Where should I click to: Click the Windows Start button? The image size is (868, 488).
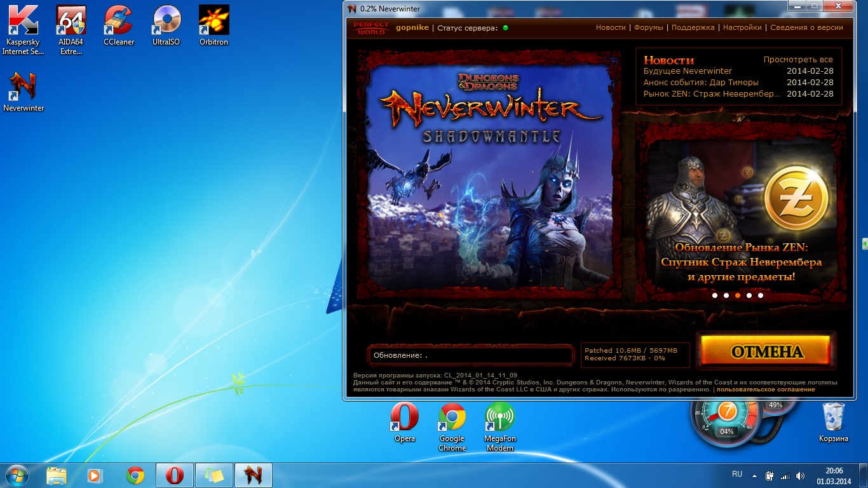16,475
